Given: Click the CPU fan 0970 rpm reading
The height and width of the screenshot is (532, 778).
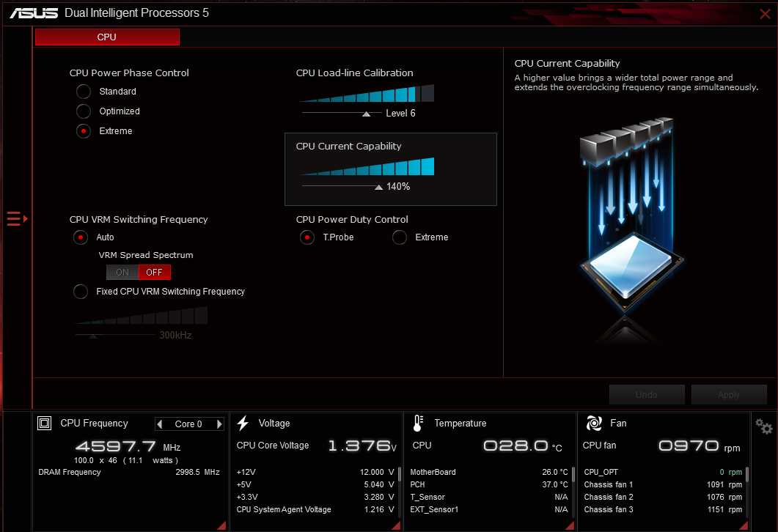Looking at the screenshot, I should click(699, 446).
